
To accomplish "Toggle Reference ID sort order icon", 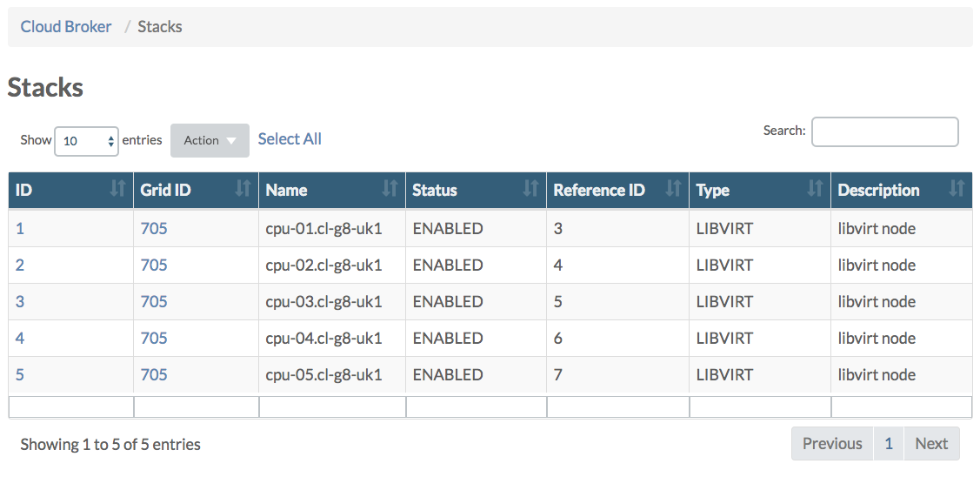I will click(x=673, y=189).
